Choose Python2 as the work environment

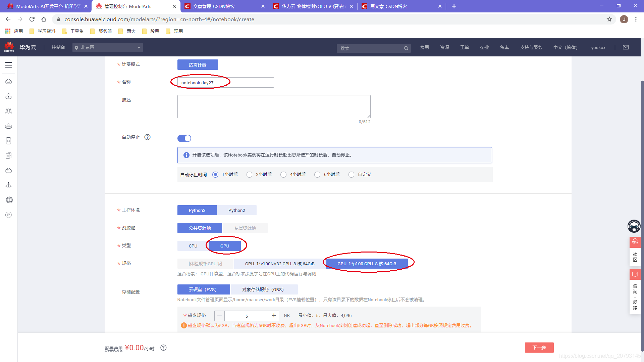tap(237, 210)
